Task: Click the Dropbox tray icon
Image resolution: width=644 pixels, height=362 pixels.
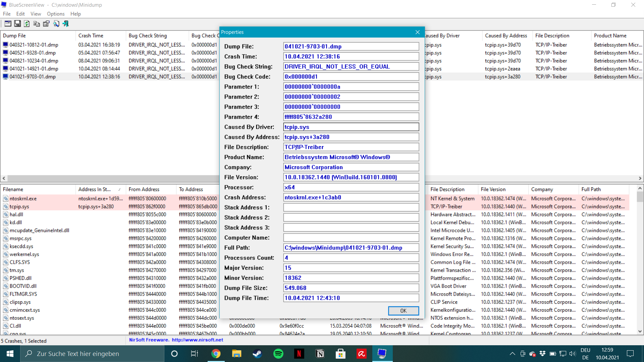Action: pos(542,354)
